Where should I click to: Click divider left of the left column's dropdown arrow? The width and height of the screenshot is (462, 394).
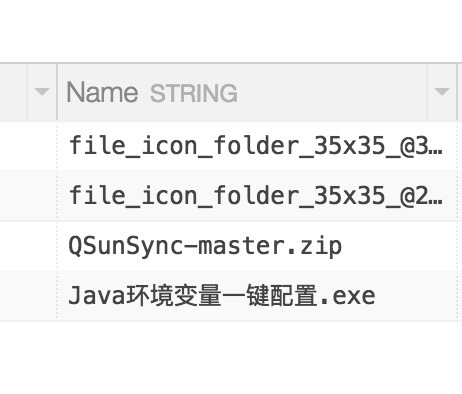point(27,92)
